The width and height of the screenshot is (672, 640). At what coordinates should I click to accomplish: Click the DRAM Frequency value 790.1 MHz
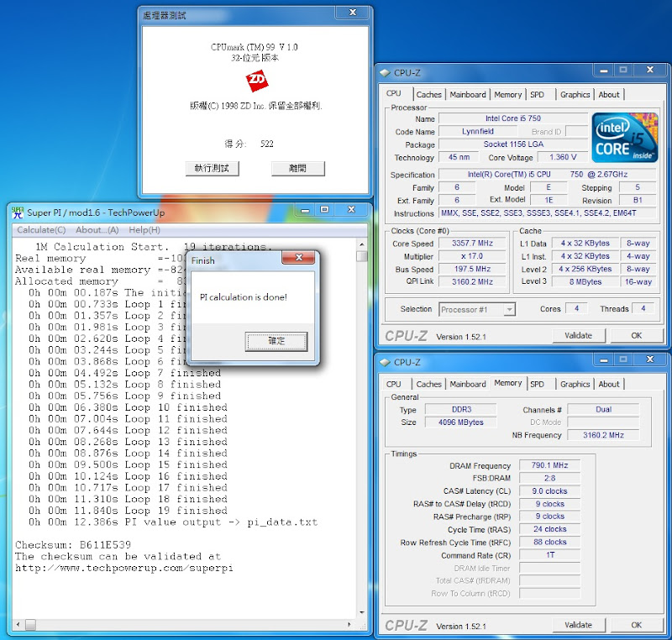pos(550,465)
